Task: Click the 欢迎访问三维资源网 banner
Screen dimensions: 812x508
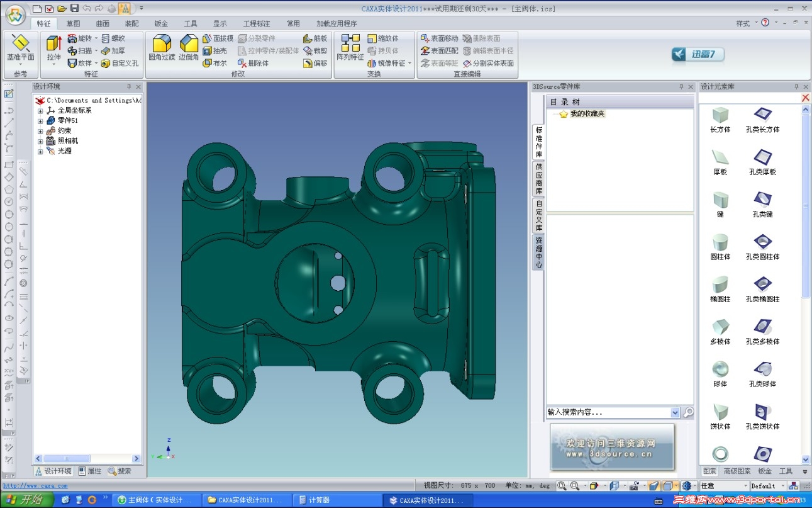Action: point(612,448)
